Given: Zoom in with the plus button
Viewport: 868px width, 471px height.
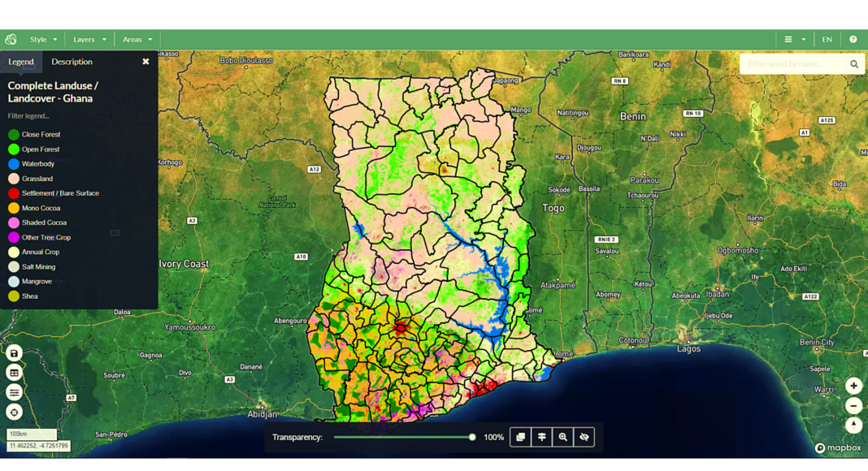Looking at the screenshot, I should 853,386.
